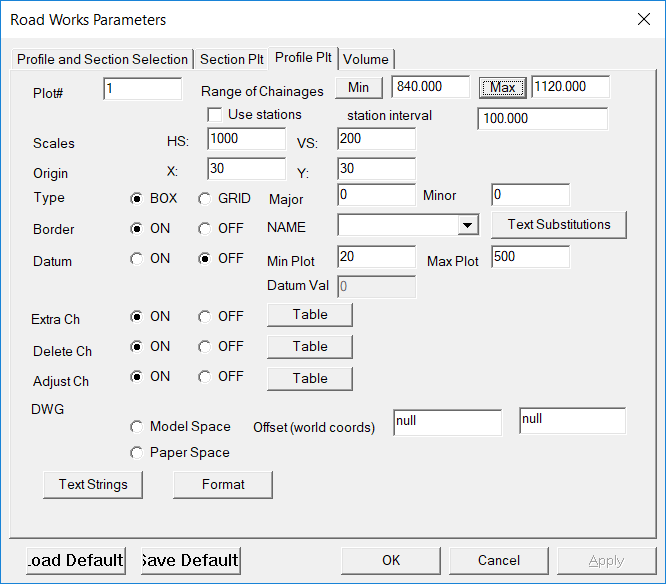666x584 pixels.
Task: Choose Model Space for DWG
Action: (x=137, y=427)
